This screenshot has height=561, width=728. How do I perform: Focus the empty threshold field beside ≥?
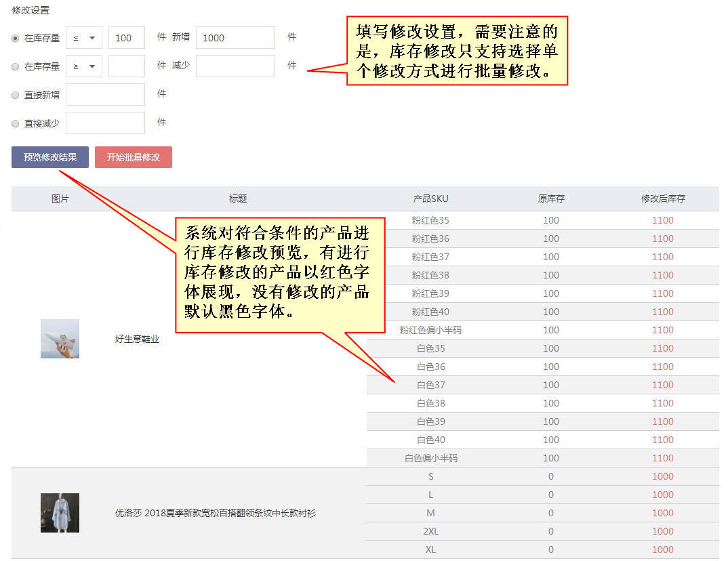click(x=127, y=66)
